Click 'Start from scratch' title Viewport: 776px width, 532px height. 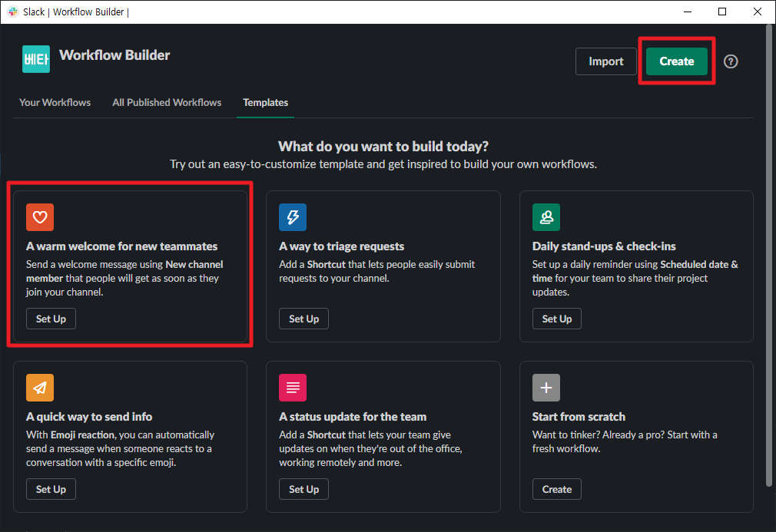[579, 417]
